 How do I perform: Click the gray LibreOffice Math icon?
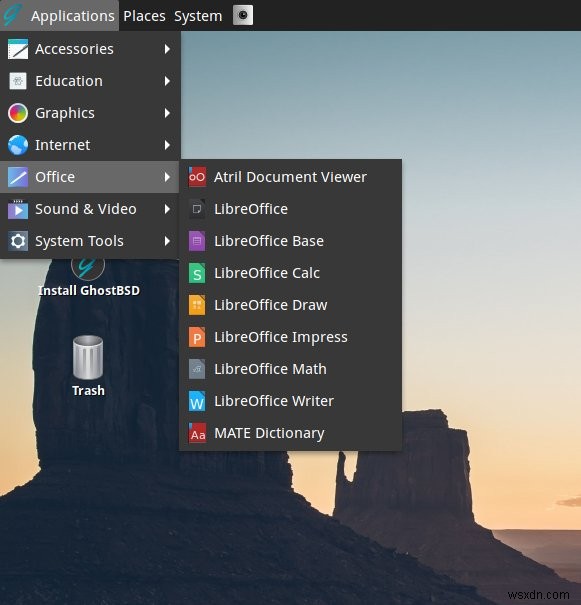pos(197,369)
